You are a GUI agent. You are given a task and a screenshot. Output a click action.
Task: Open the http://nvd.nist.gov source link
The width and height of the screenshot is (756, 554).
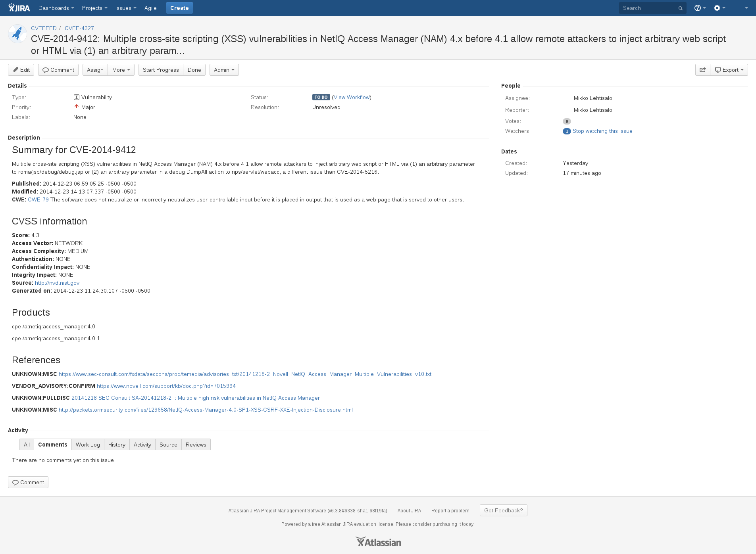pyautogui.click(x=57, y=283)
